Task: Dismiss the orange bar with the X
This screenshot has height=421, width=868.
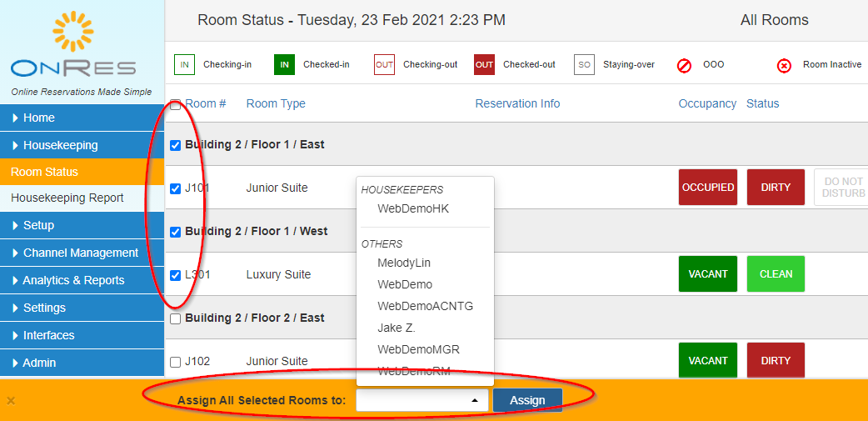Action: 11,401
